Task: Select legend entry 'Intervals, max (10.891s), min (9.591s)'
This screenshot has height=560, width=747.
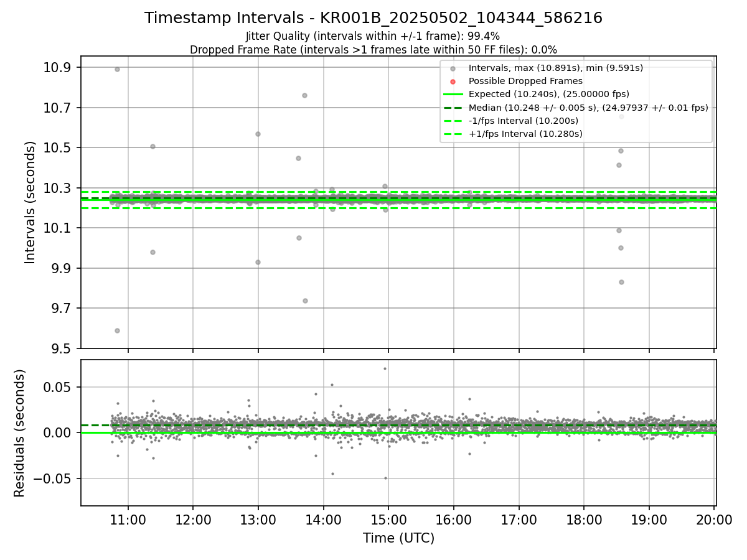Action: click(x=555, y=68)
